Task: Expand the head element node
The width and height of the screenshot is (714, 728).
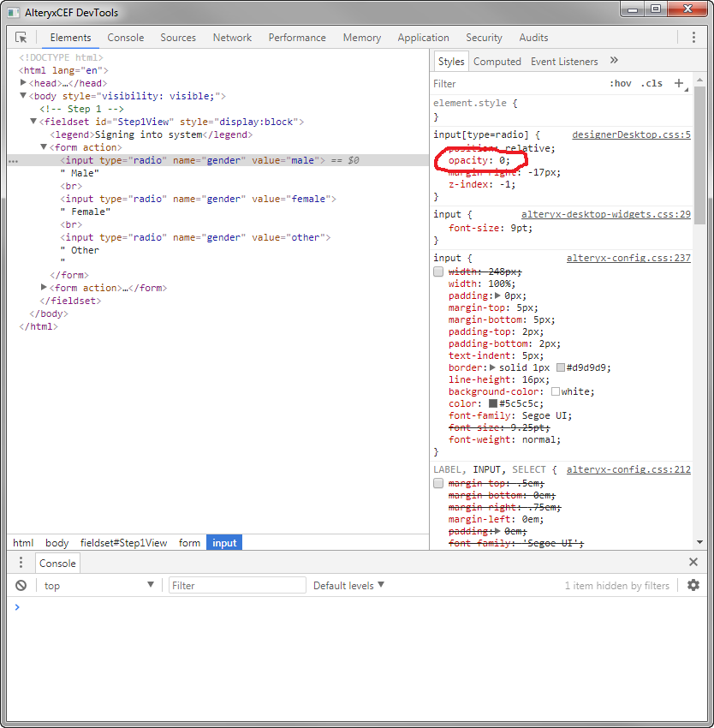Action: point(23,82)
